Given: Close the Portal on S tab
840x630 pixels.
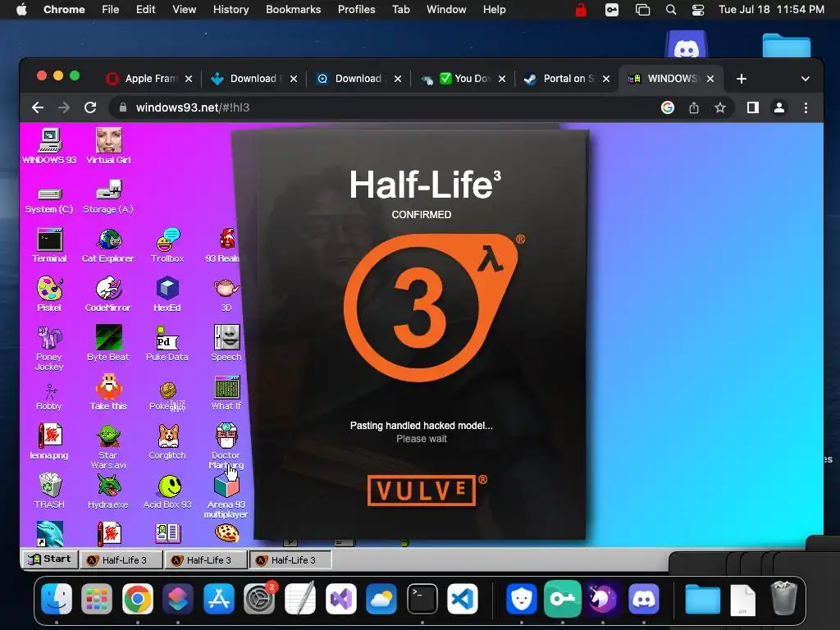Looking at the screenshot, I should 606,79.
